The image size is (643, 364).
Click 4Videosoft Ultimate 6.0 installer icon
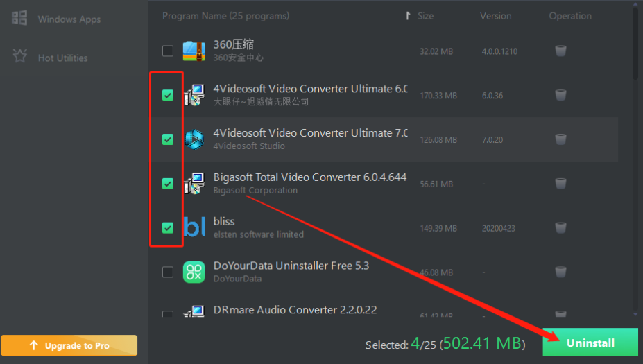click(x=194, y=95)
